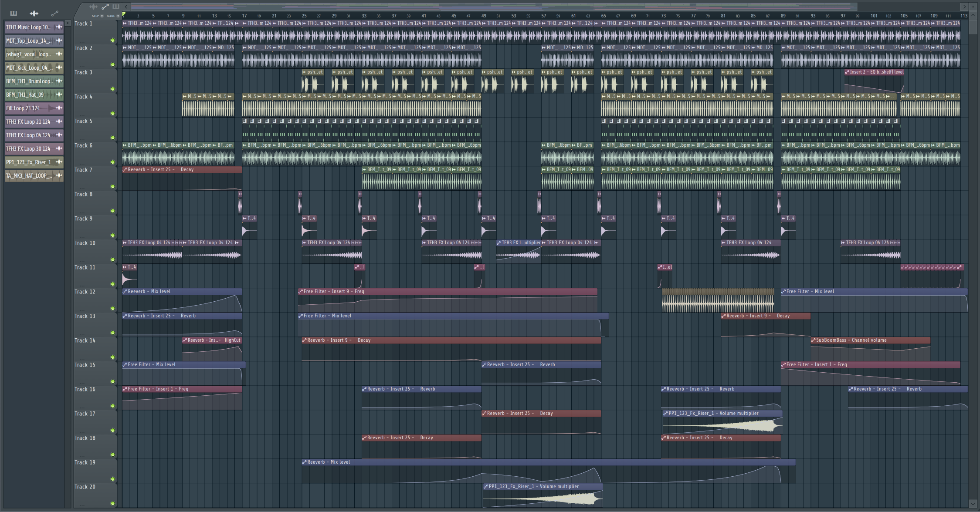The height and width of the screenshot is (512, 980).
Task: Click the waveform icon on TFH3 Music Loop 10.. item
Action: (59, 27)
